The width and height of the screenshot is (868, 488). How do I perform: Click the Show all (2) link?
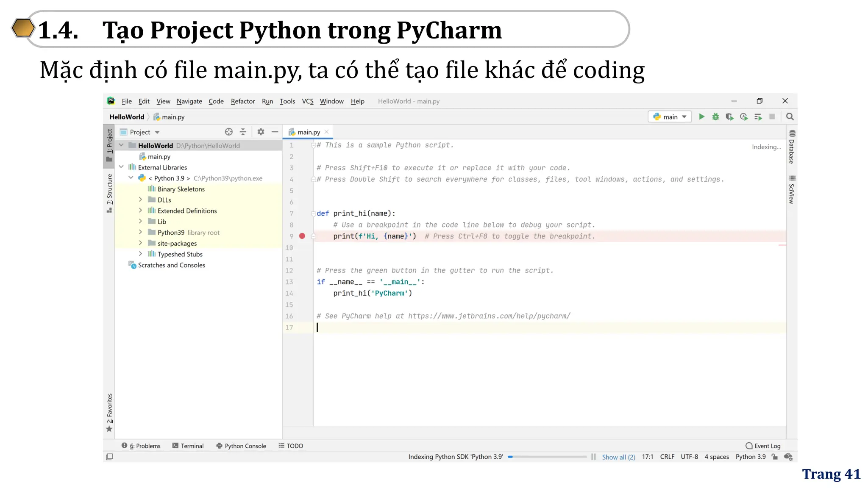pos(618,457)
